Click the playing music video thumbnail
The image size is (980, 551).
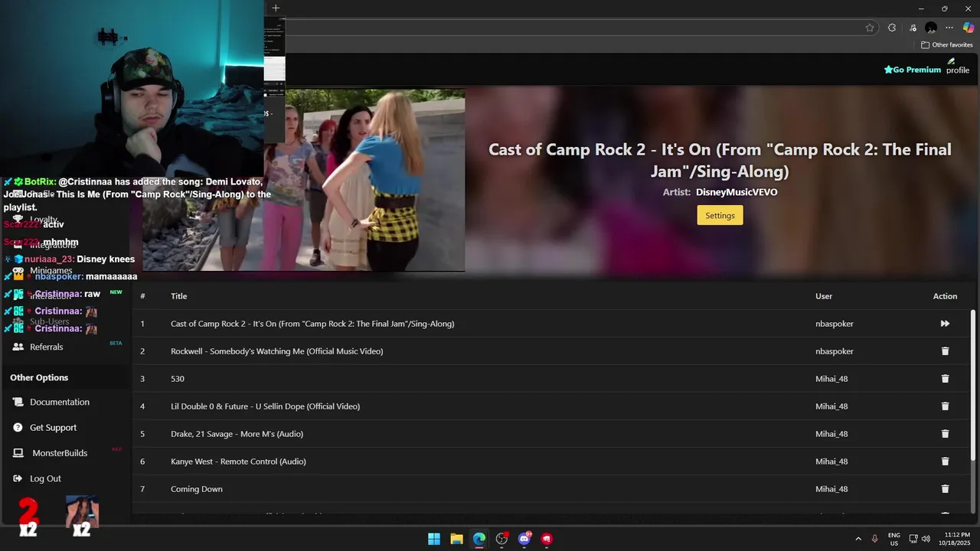303,180
